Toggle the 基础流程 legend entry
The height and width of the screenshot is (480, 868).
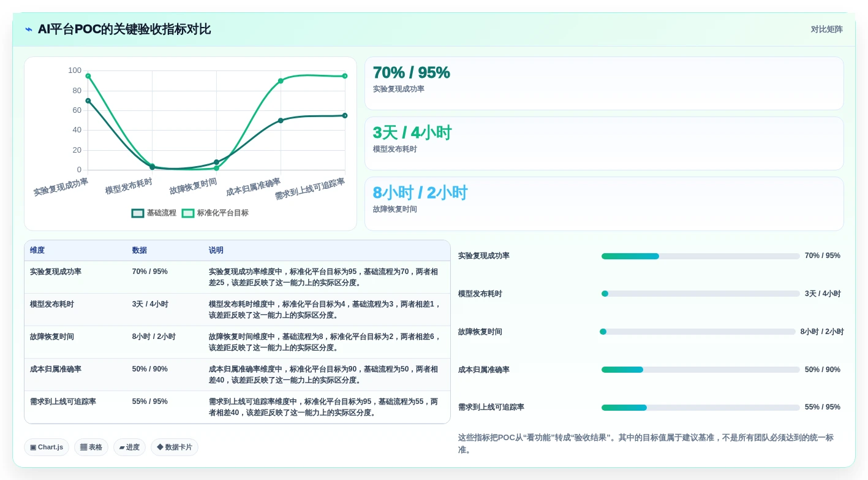pyautogui.click(x=154, y=213)
